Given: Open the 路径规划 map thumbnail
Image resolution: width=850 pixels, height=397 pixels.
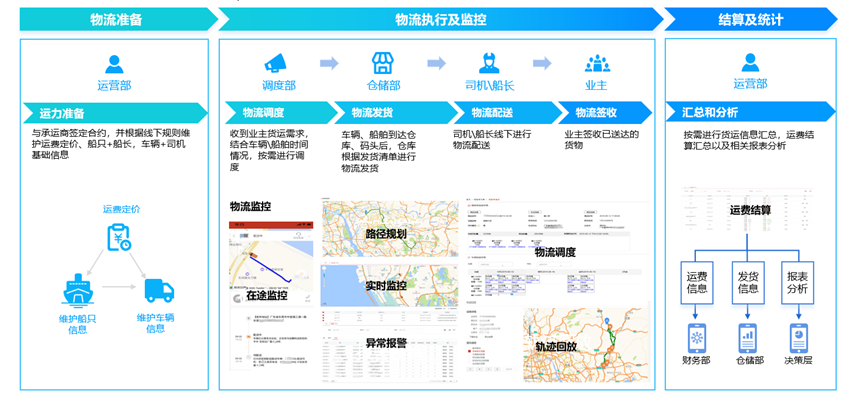Looking at the screenshot, I should [x=390, y=229].
